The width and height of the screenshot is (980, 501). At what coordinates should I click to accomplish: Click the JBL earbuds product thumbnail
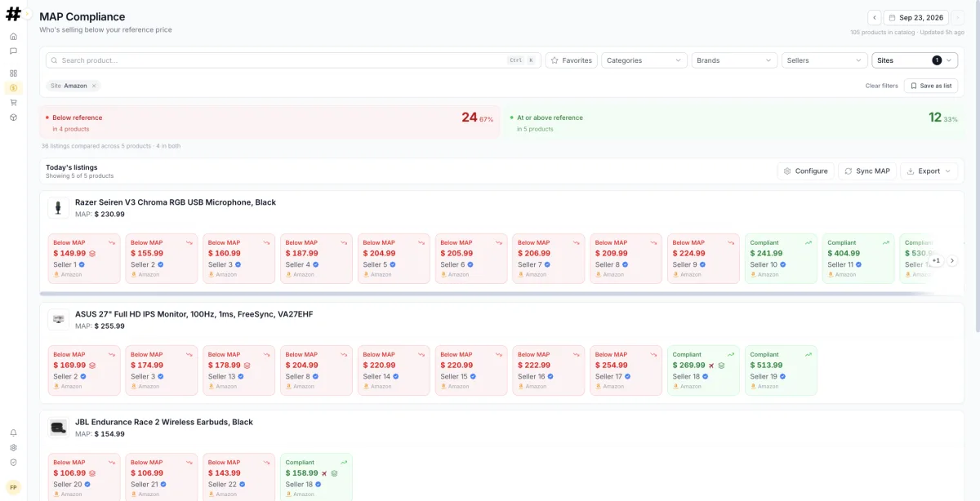pyautogui.click(x=58, y=428)
